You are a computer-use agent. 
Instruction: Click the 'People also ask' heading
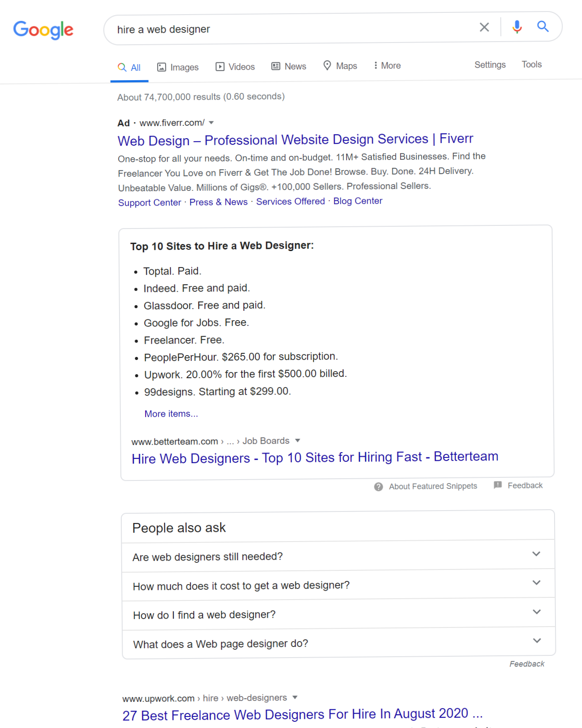179,528
